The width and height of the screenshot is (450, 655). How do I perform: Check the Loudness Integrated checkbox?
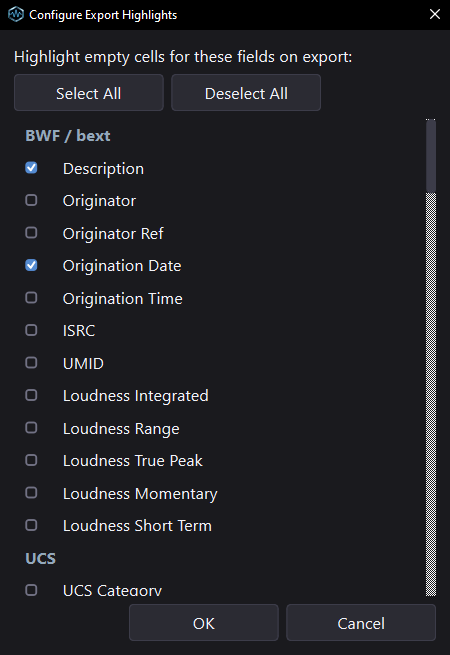pyautogui.click(x=31, y=395)
